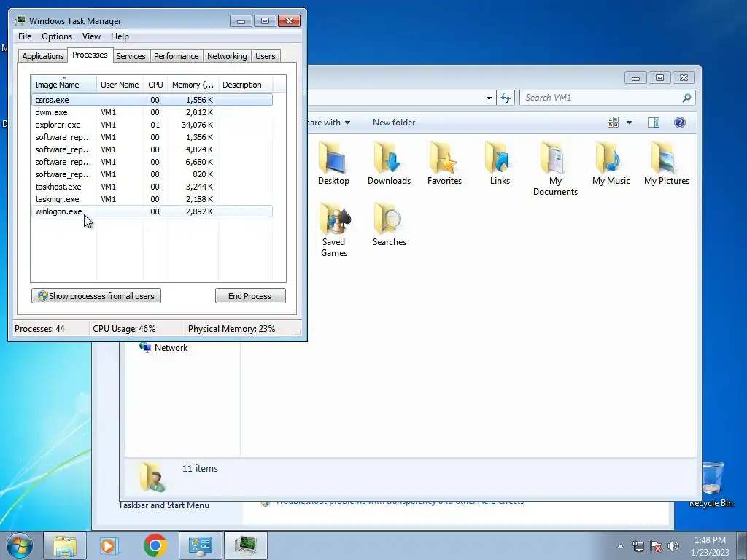This screenshot has height=560, width=747.
Task: Click the Windows Start orb
Action: (19, 545)
